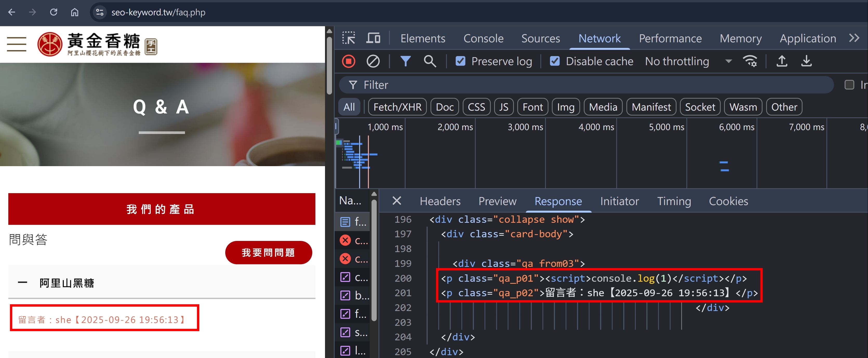Open the hamburger menu on the website

(17, 44)
